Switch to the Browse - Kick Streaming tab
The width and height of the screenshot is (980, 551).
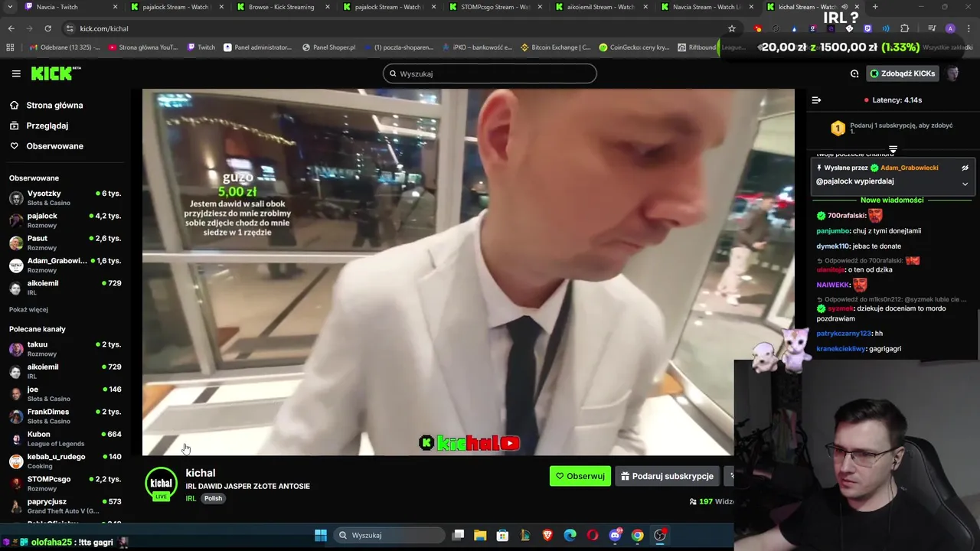(x=282, y=7)
